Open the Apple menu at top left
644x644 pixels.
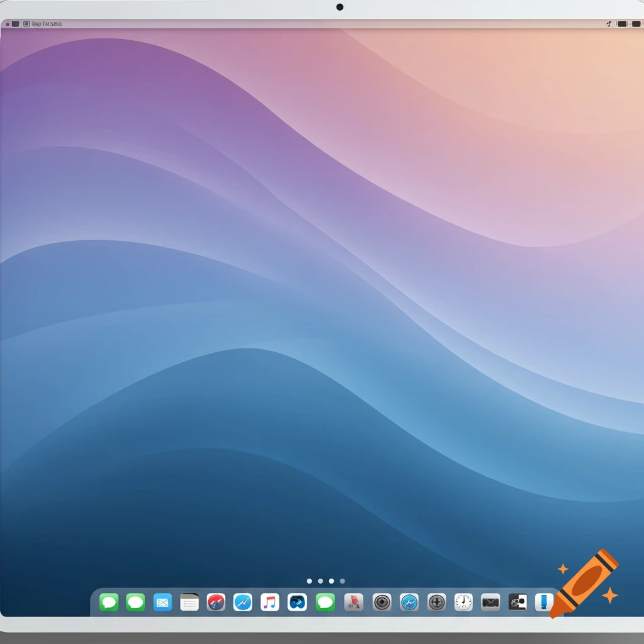coord(14,23)
